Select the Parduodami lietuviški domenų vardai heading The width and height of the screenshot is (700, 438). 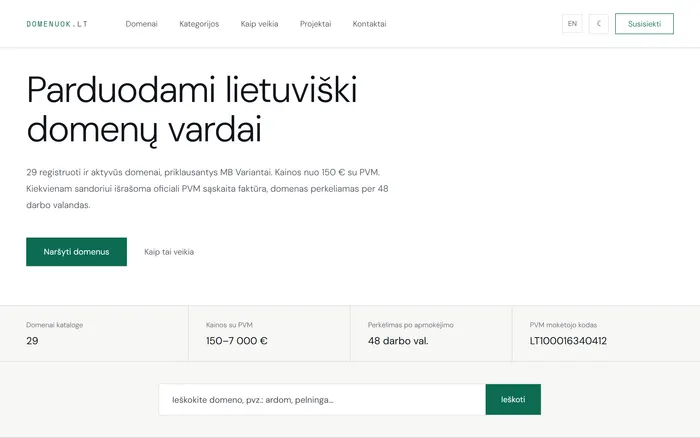click(192, 109)
